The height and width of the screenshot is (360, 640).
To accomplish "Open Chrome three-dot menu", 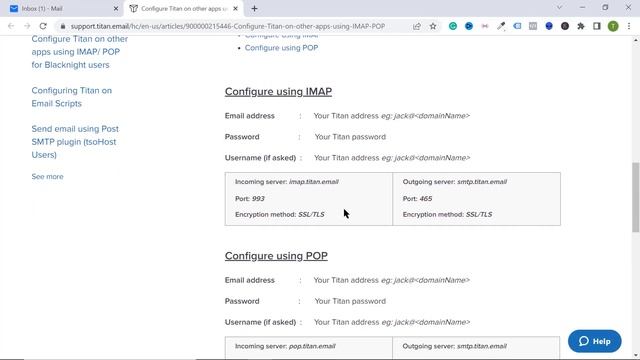I will pyautogui.click(x=629, y=26).
